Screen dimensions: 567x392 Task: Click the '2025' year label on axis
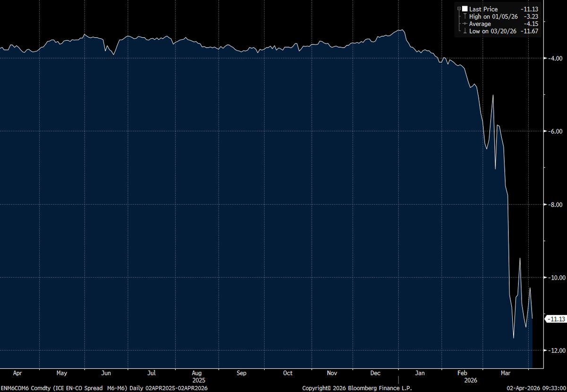(198, 380)
